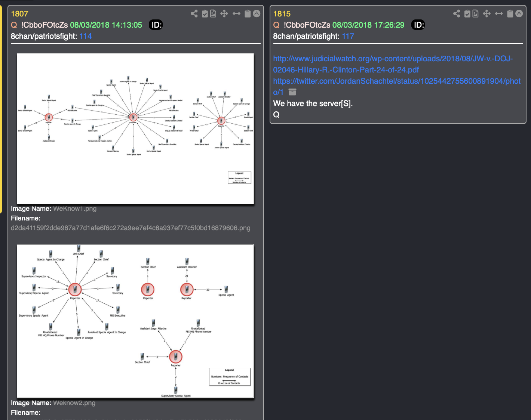Click post number 1815 heading

(282, 14)
